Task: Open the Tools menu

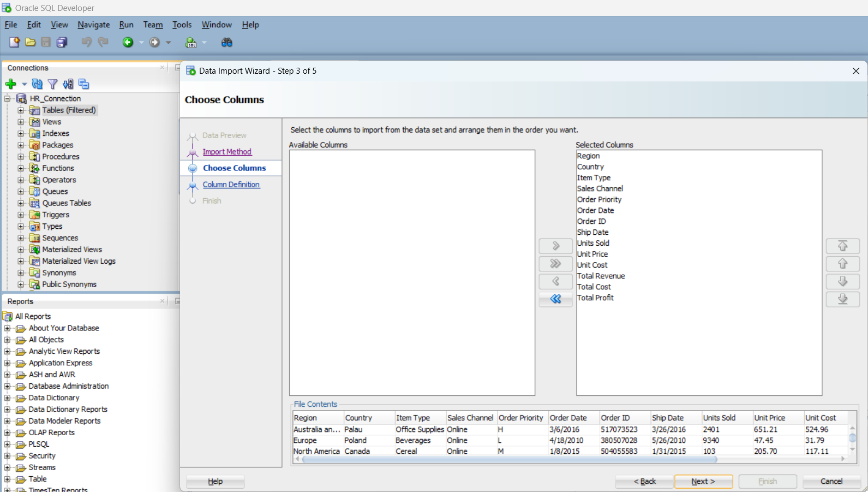Action: coord(182,25)
